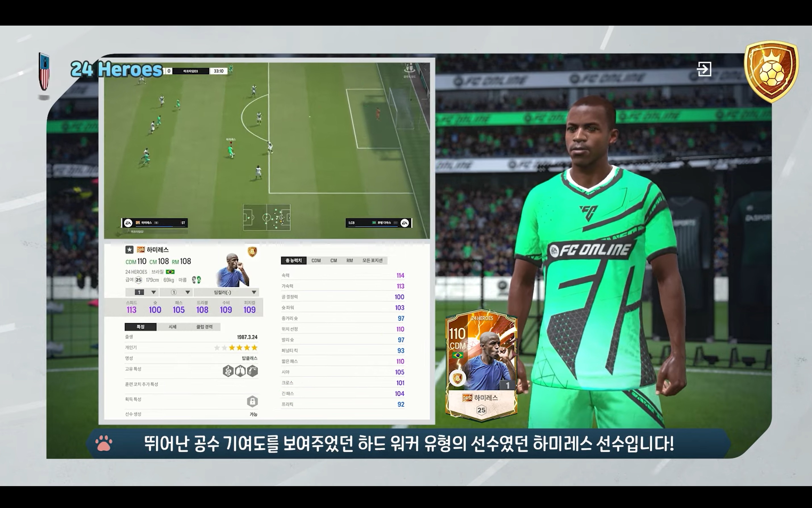Click the 드리블 108 summary stat

coord(202,307)
